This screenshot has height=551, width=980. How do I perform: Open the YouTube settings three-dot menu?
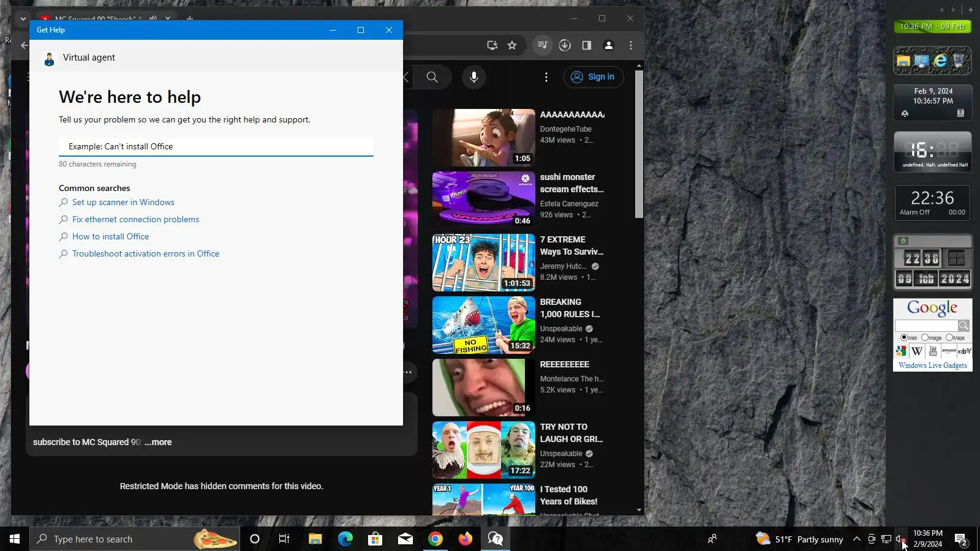[546, 77]
